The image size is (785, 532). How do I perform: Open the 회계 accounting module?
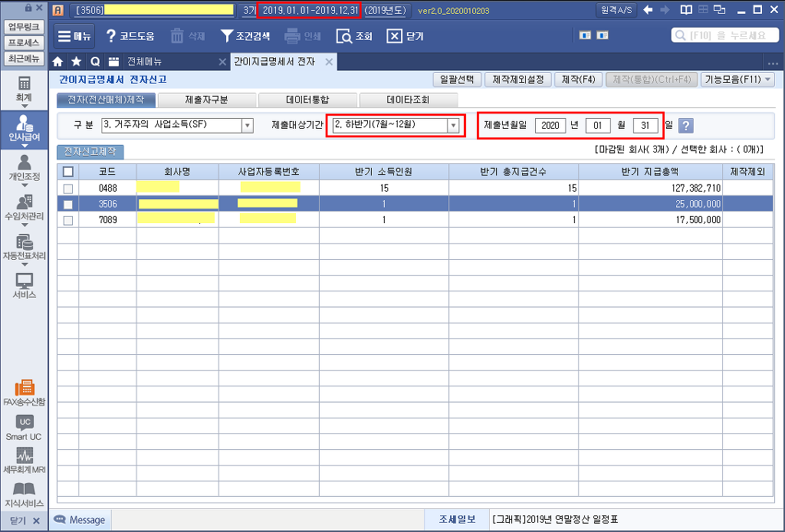[x=24, y=88]
